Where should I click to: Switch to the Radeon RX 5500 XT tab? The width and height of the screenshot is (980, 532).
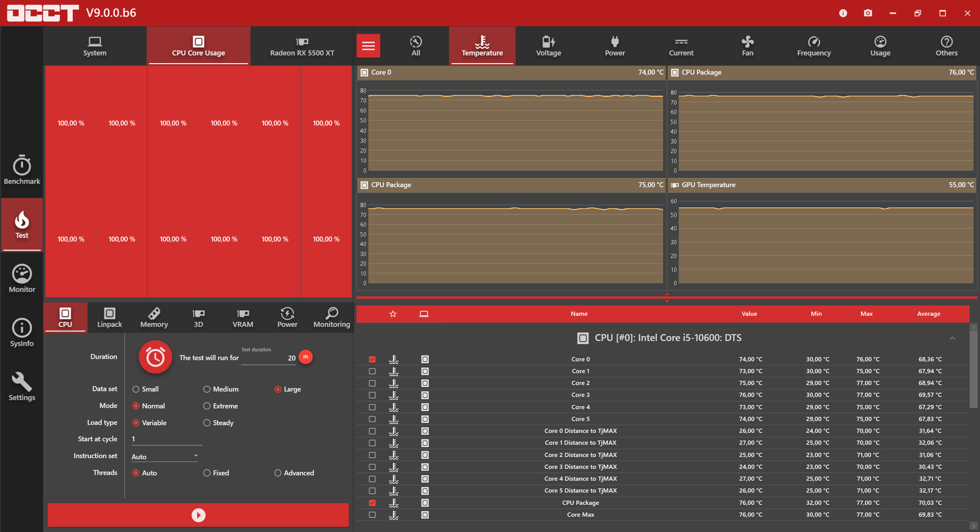[x=302, y=46]
